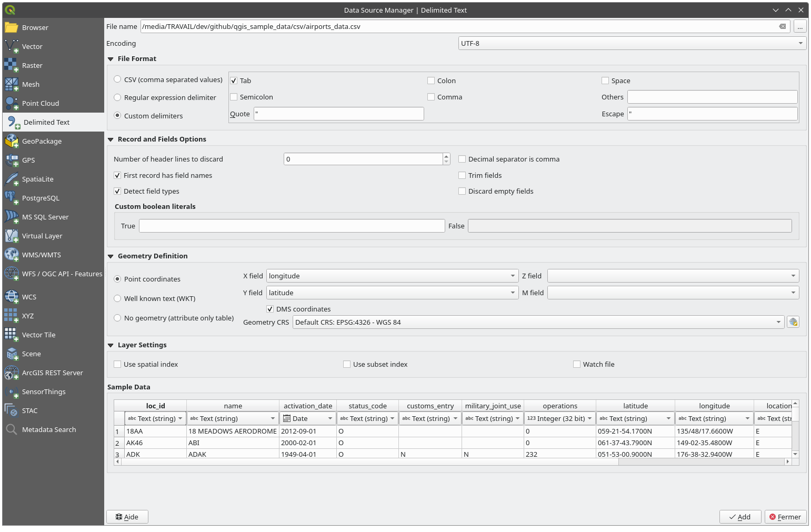The image size is (811, 532).
Task: Switch to the Metadata Search tab
Action: (49, 429)
